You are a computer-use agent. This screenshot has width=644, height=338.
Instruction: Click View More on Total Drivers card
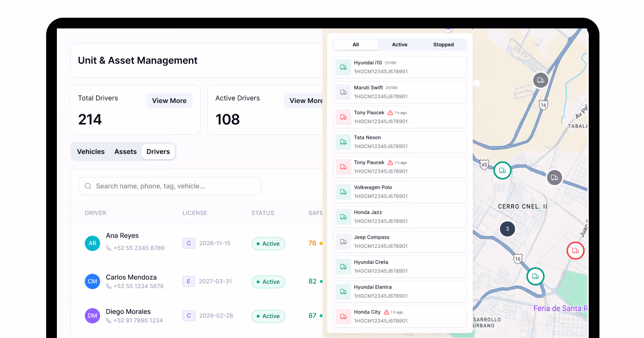point(169,101)
